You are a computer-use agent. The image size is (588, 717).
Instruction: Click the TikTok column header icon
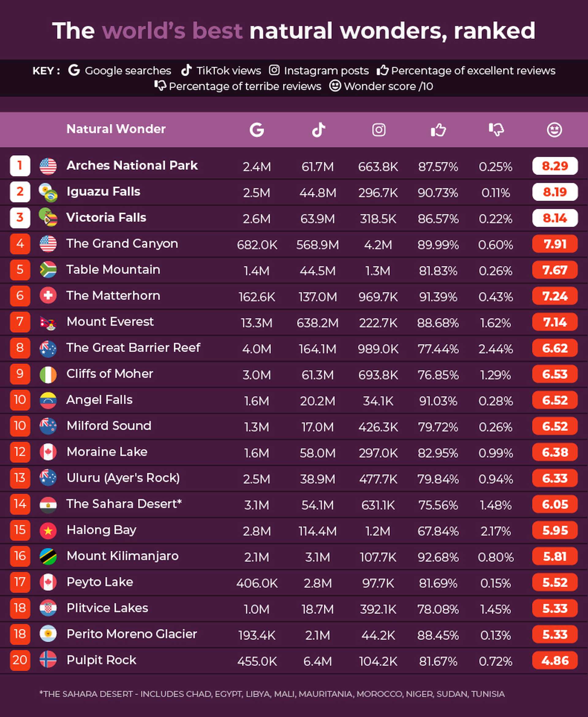tap(318, 129)
